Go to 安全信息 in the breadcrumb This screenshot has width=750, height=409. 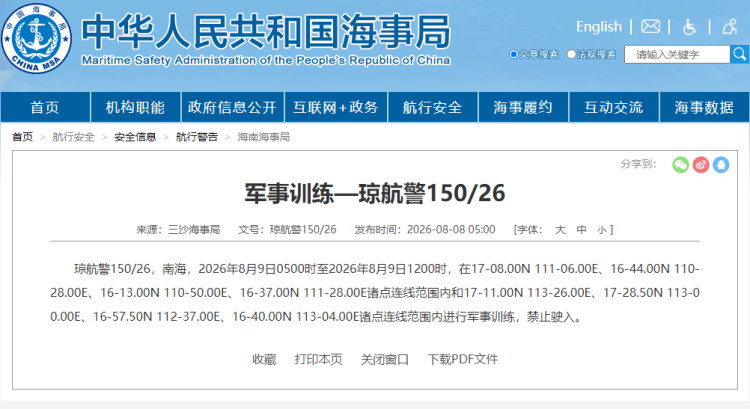click(x=135, y=137)
